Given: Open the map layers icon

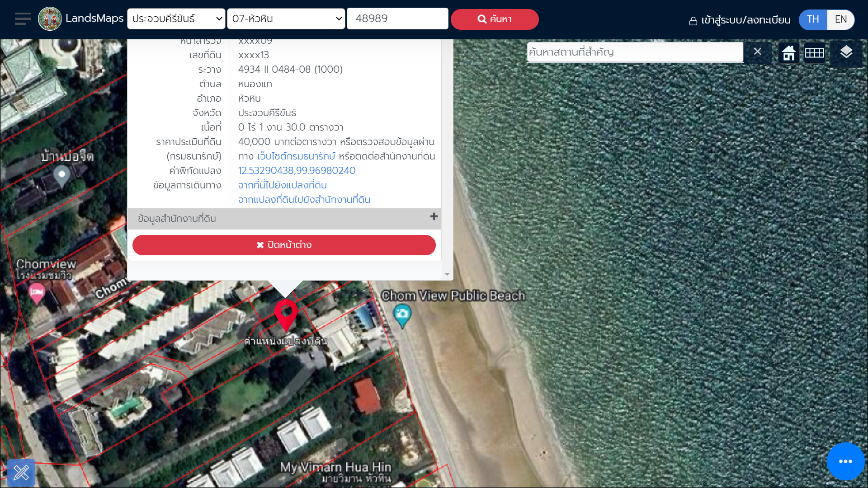Looking at the screenshot, I should tap(846, 52).
